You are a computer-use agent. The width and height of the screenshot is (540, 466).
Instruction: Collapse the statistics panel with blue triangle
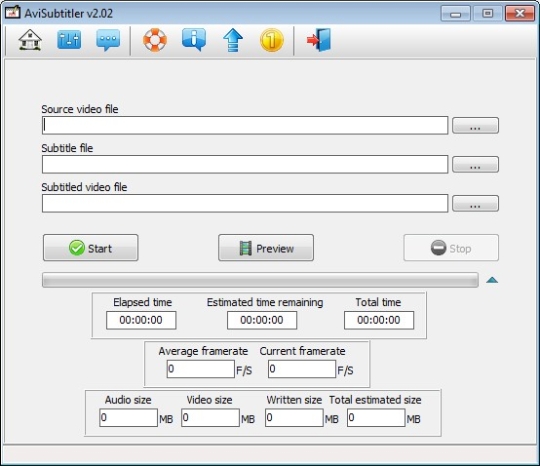(492, 280)
